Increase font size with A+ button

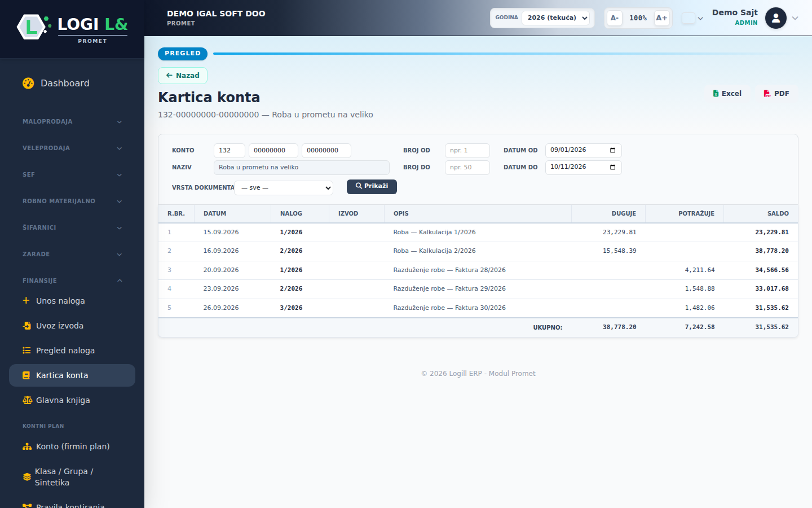pyautogui.click(x=661, y=18)
